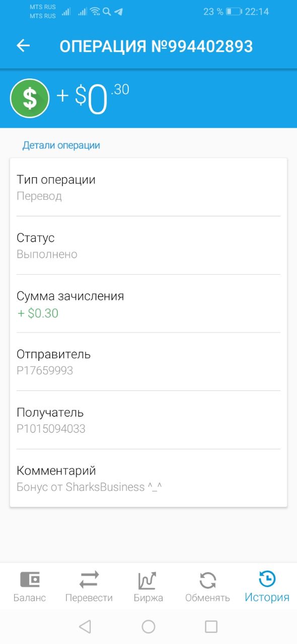Open the История clock icon
This screenshot has height=644, width=297.
pyautogui.click(x=267, y=579)
